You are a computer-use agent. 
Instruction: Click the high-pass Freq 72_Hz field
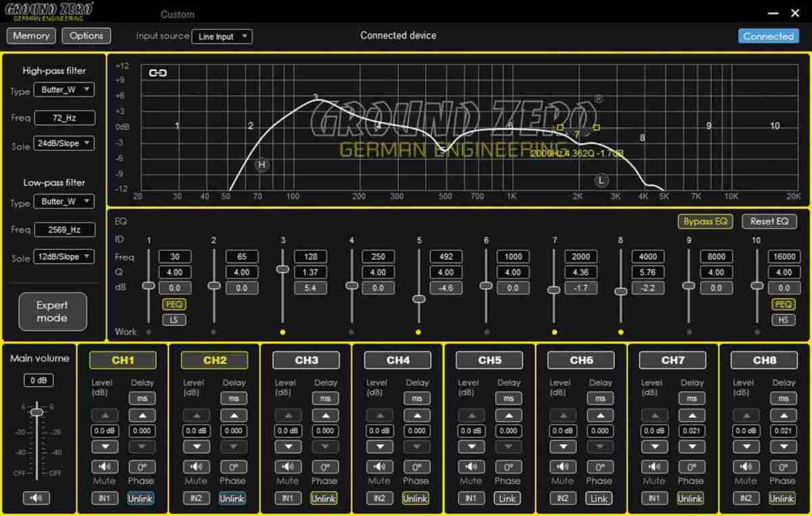(64, 118)
